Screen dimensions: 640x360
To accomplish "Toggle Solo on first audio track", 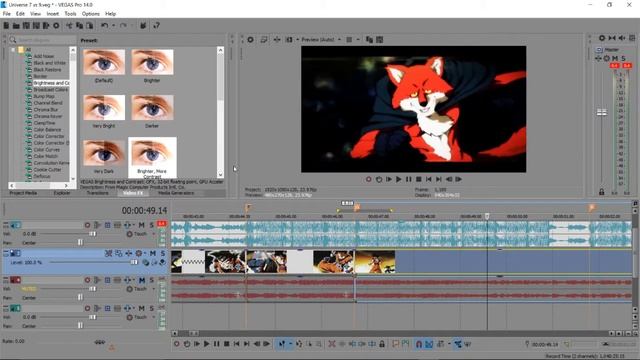I will (x=151, y=225).
